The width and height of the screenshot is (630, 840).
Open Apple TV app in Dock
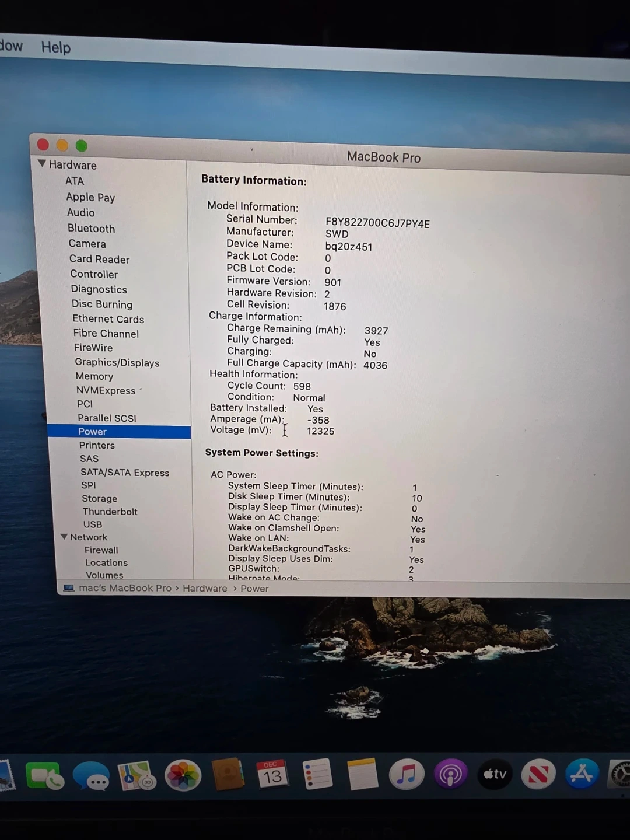(x=495, y=774)
